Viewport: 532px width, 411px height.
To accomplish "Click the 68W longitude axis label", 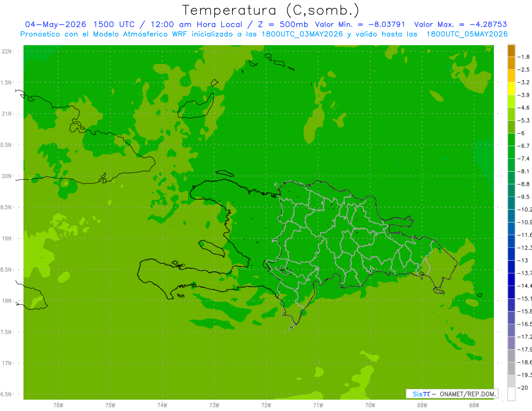I will pos(473,405).
